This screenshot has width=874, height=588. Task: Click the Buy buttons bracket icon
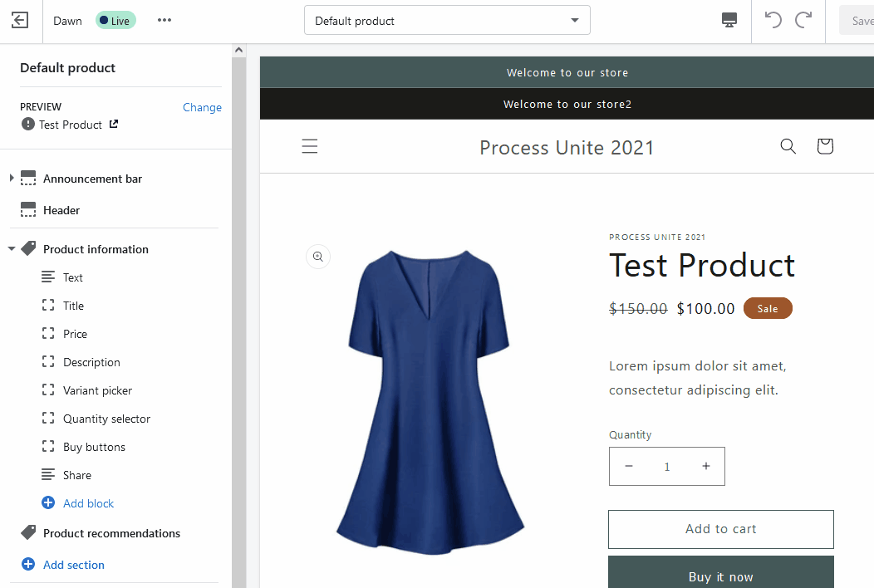(x=48, y=447)
